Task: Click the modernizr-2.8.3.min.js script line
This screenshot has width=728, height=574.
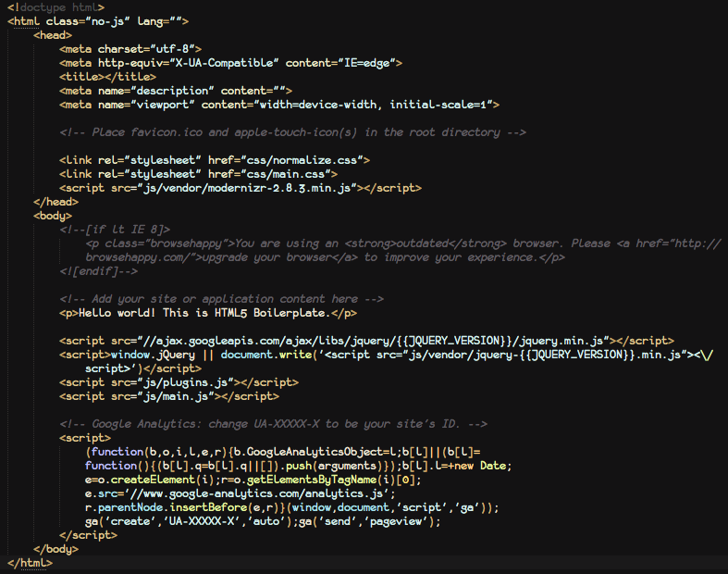Action: pos(241,188)
